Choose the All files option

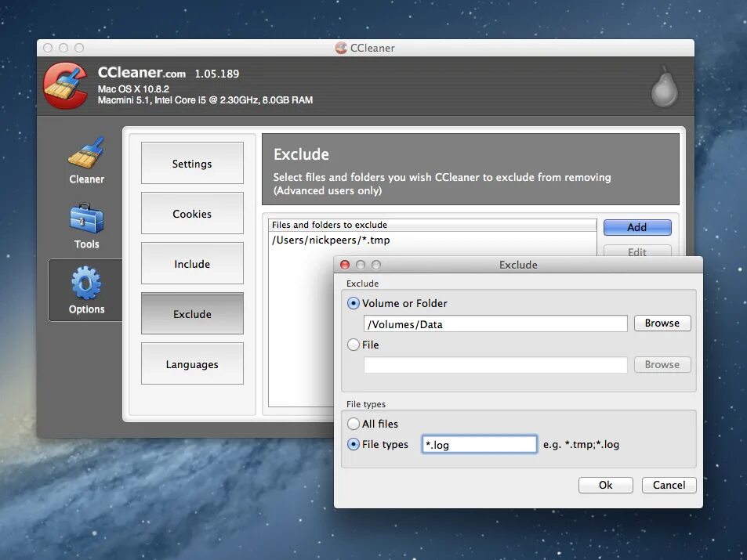[x=354, y=424]
